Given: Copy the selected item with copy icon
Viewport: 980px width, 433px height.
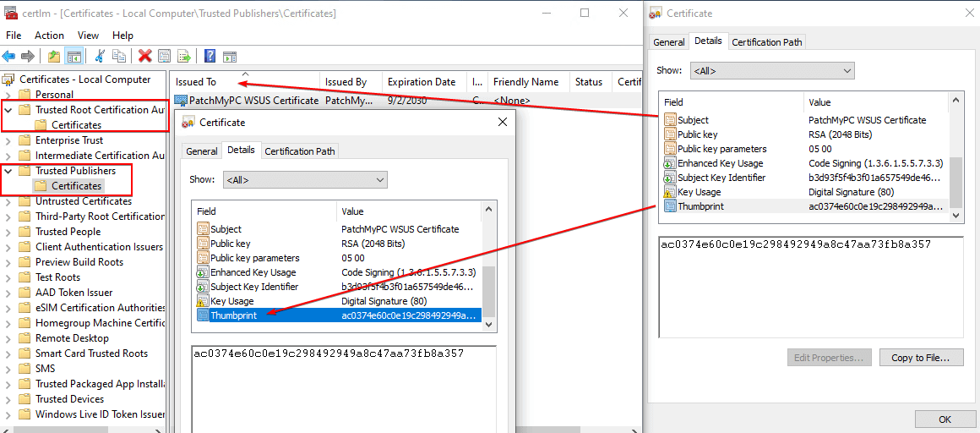Looking at the screenshot, I should tap(119, 57).
